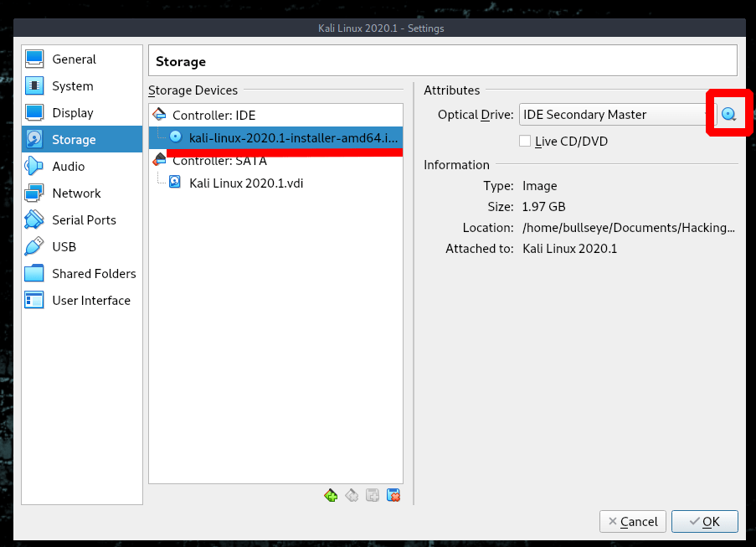
Task: Click the Network computers icon
Action: 34,193
